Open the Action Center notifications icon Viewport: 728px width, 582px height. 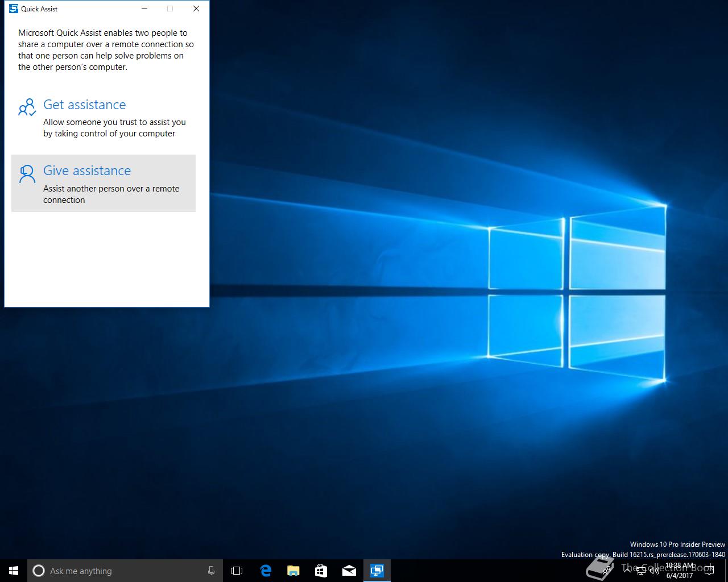709,571
